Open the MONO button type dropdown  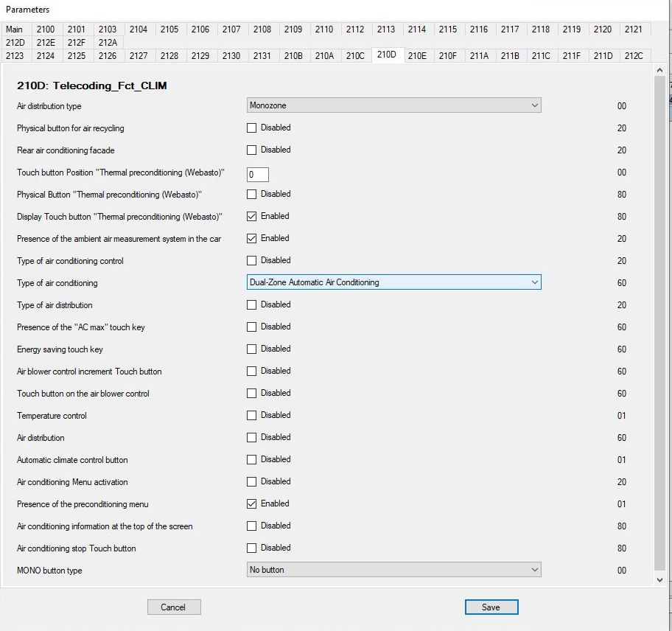point(393,570)
